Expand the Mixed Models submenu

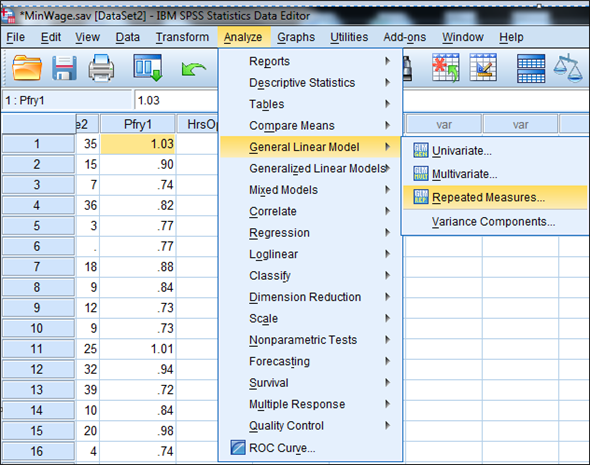(311, 190)
